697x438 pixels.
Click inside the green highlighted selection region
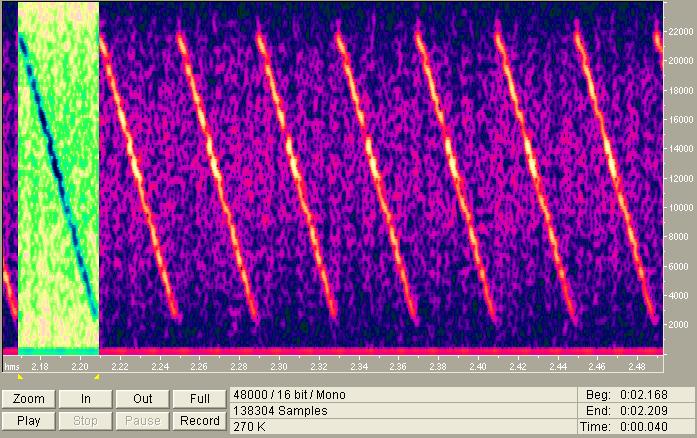58,180
